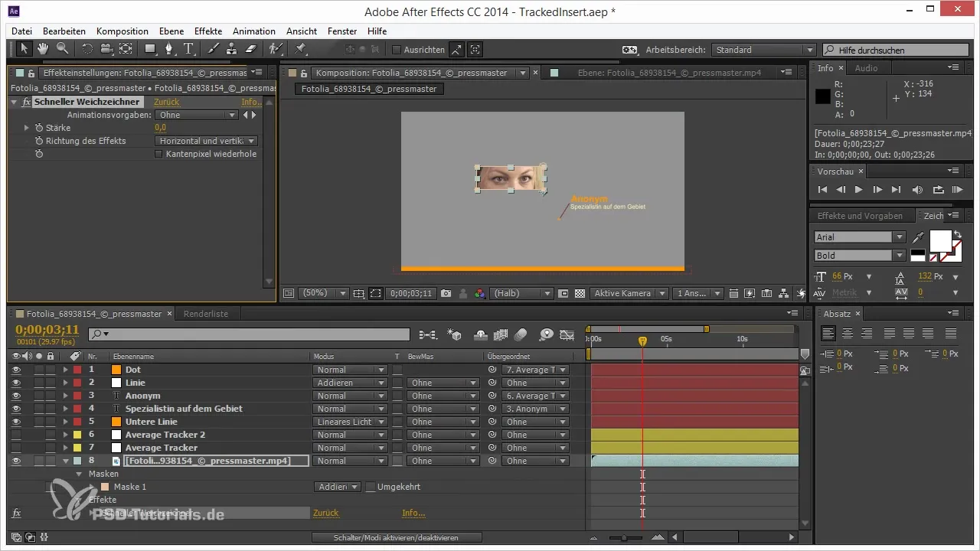Image resolution: width=980 pixels, height=551 pixels.
Task: Open the Arial font family dropdown
Action: (860, 237)
